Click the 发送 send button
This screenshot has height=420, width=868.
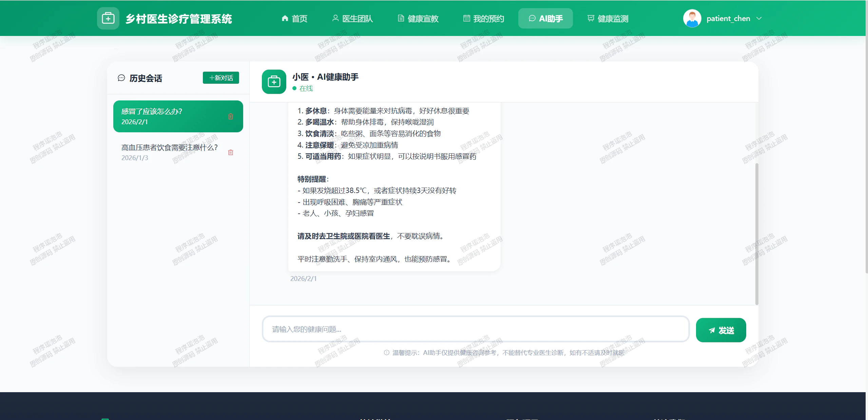click(x=721, y=330)
